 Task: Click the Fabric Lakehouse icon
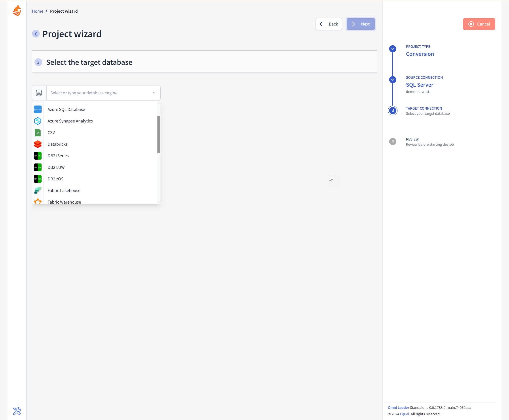click(38, 191)
